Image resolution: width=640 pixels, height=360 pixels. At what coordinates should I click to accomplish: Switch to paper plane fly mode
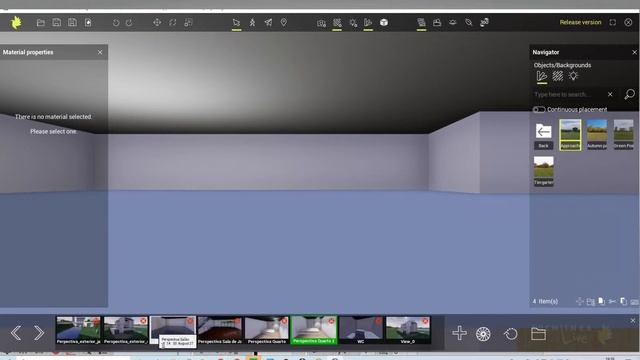click(268, 22)
